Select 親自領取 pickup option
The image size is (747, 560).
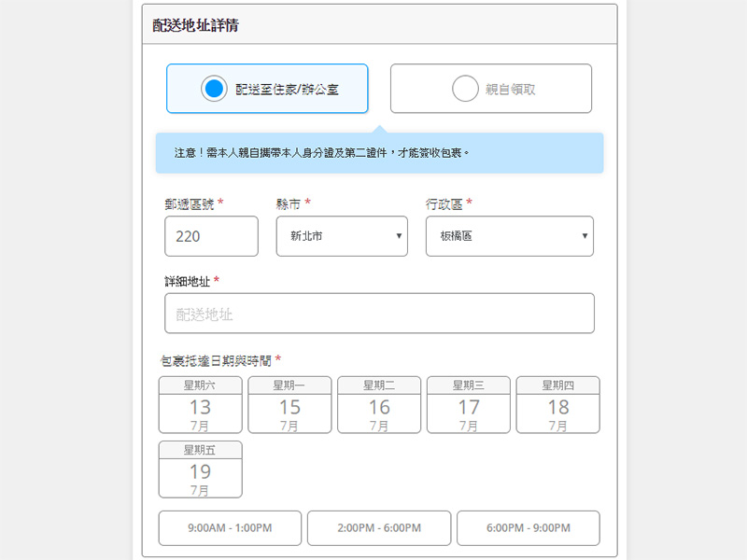tap(491, 89)
